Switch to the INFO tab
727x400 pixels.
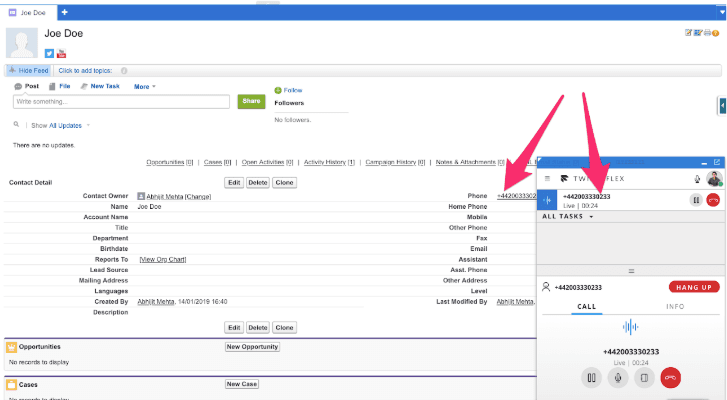pyautogui.click(x=675, y=306)
